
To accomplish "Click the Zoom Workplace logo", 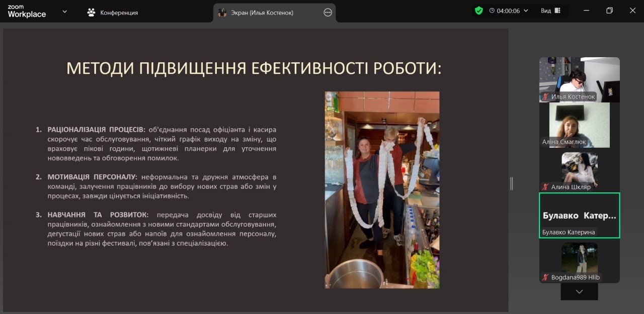I will (x=27, y=12).
